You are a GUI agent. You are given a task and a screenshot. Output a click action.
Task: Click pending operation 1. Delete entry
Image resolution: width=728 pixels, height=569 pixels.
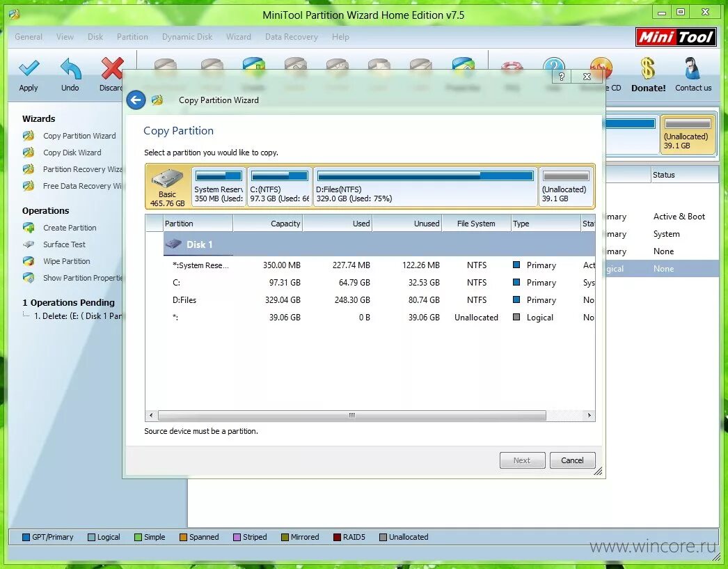[78, 316]
